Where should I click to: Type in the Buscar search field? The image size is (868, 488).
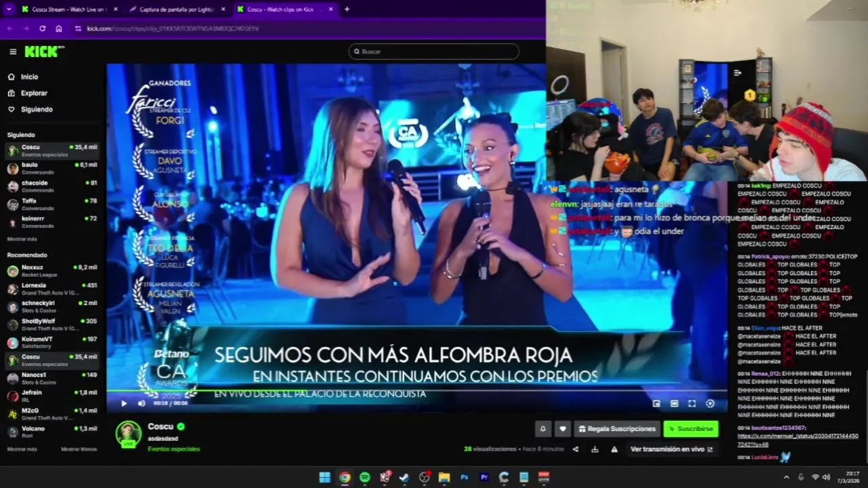tap(433, 52)
